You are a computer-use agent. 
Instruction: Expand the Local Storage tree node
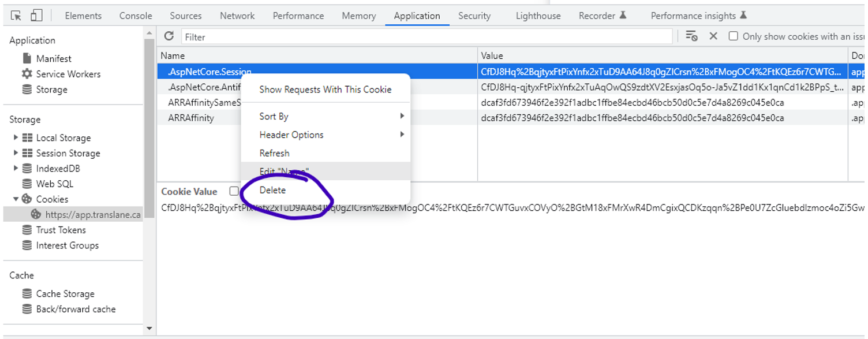(x=16, y=138)
